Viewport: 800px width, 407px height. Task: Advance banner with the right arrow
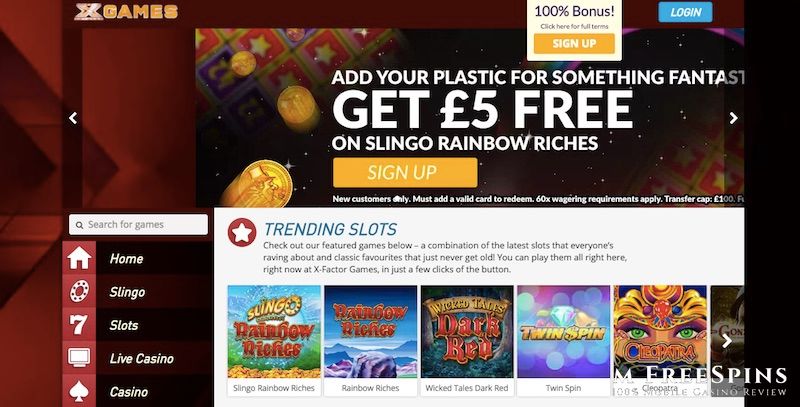733,118
